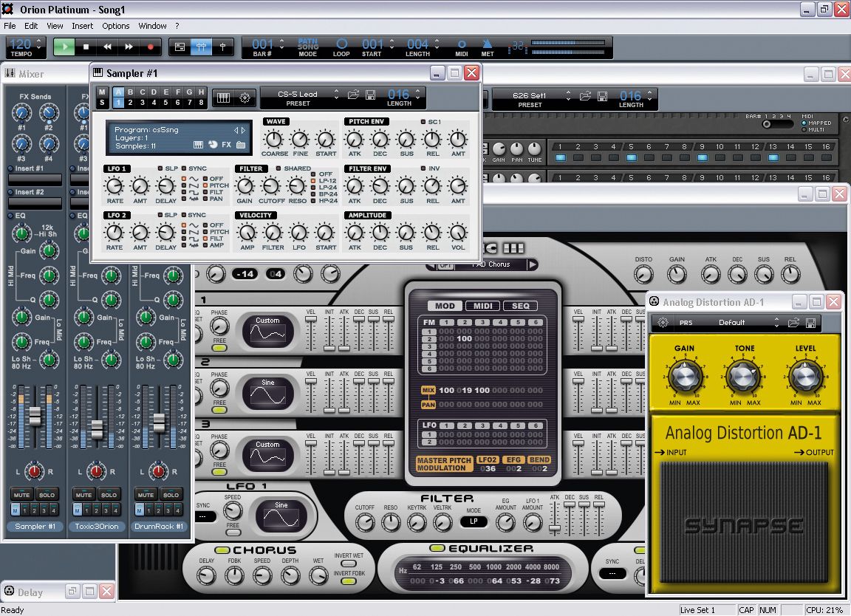Click the load preset folder icon in Sampler
The width and height of the screenshot is (851, 616).
click(x=353, y=95)
